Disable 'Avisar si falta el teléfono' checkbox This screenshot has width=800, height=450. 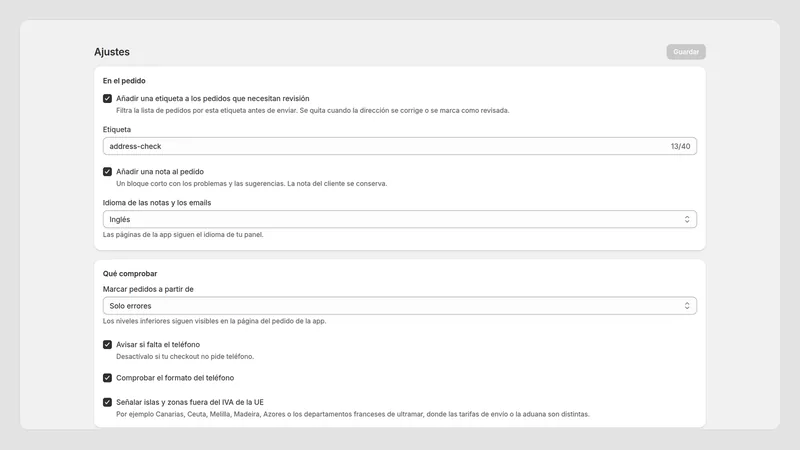tap(107, 344)
